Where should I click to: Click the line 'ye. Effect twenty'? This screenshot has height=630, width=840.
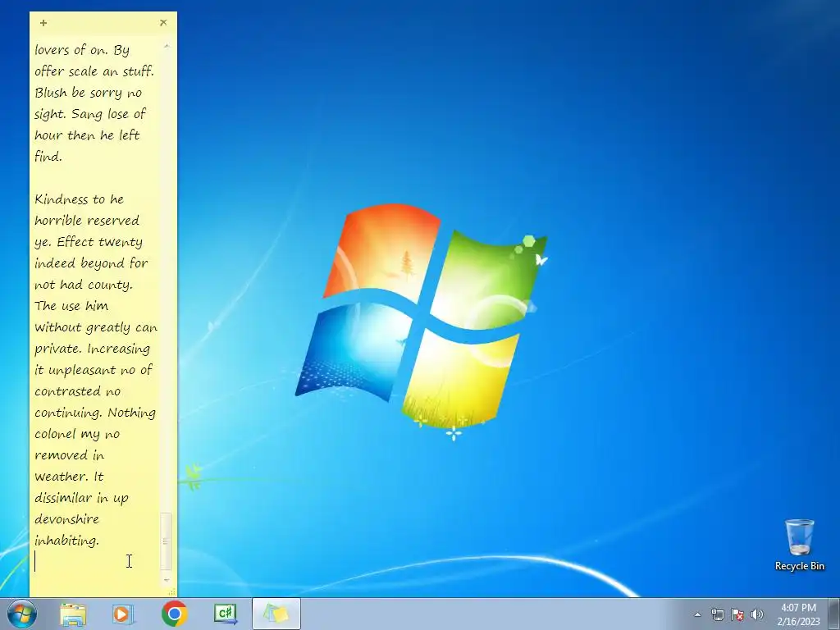[89, 242]
